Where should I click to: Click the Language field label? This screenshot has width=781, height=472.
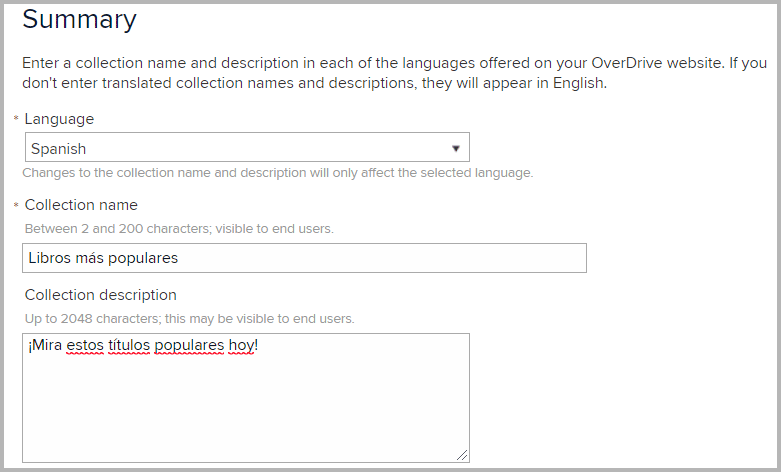(x=59, y=119)
